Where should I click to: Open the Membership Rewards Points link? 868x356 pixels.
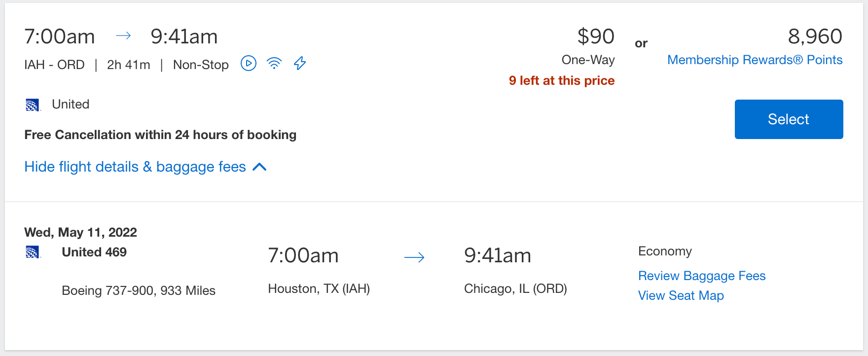coord(755,60)
